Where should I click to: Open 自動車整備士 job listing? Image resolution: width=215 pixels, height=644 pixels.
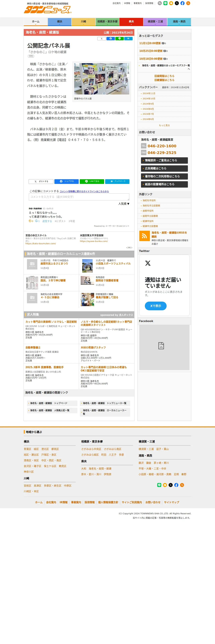33,348
